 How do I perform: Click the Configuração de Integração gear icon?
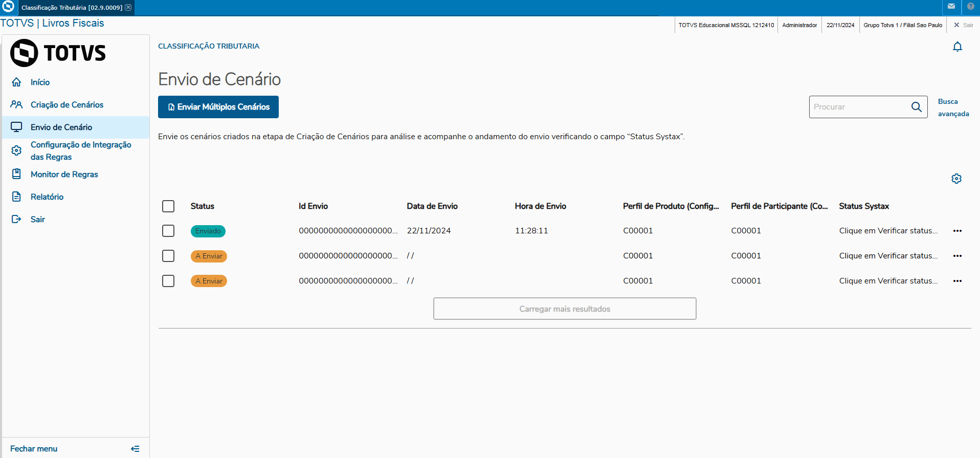[16, 150]
